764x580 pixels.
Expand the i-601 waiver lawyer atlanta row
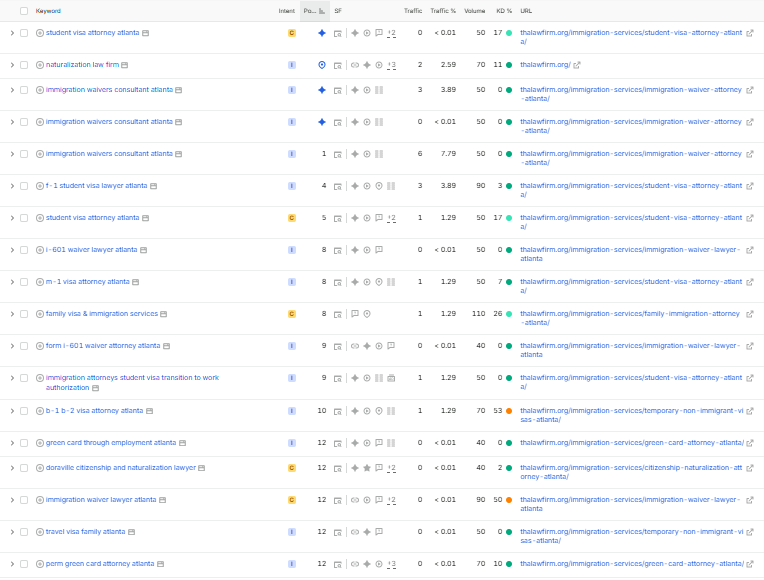(12, 250)
